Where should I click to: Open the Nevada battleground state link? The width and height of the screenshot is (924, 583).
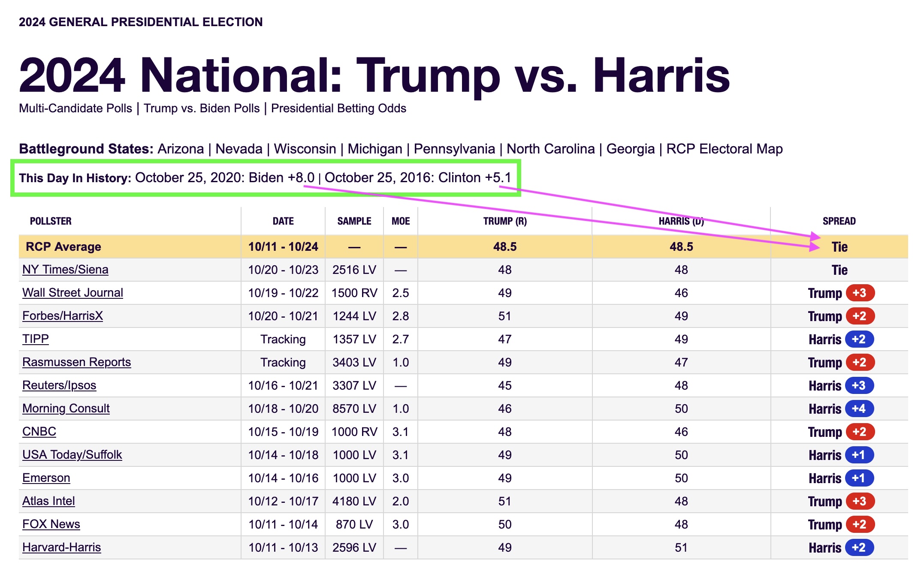point(239,149)
